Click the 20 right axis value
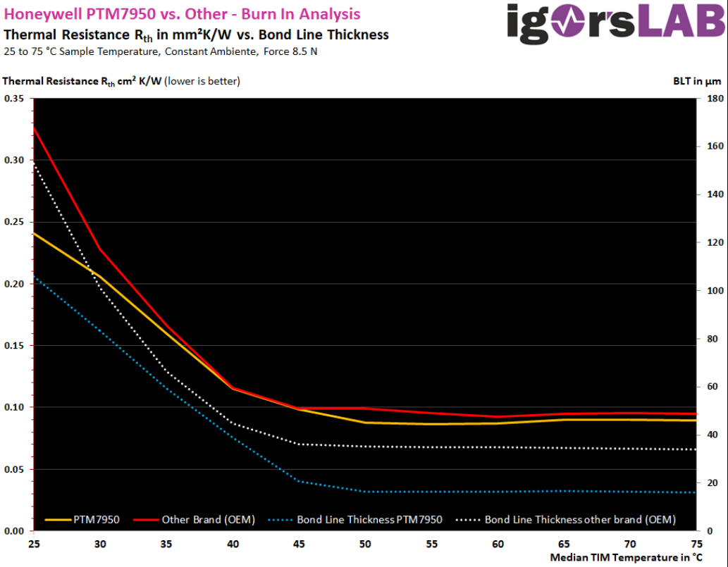 click(712, 483)
